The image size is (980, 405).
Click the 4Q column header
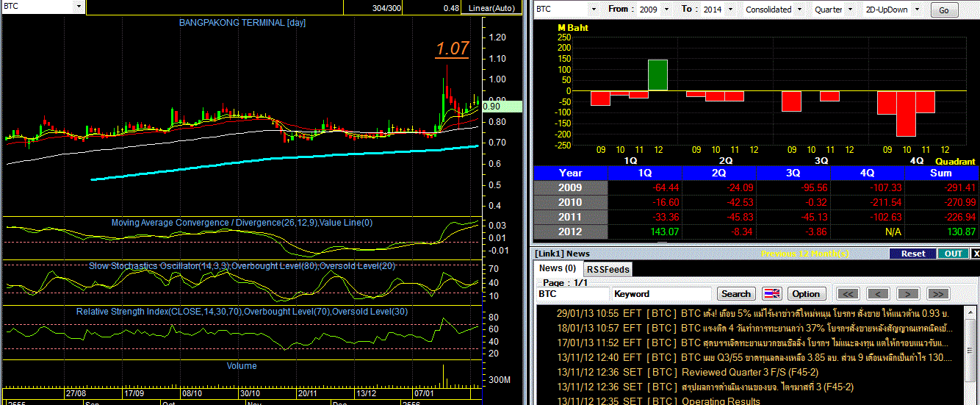coord(867,173)
